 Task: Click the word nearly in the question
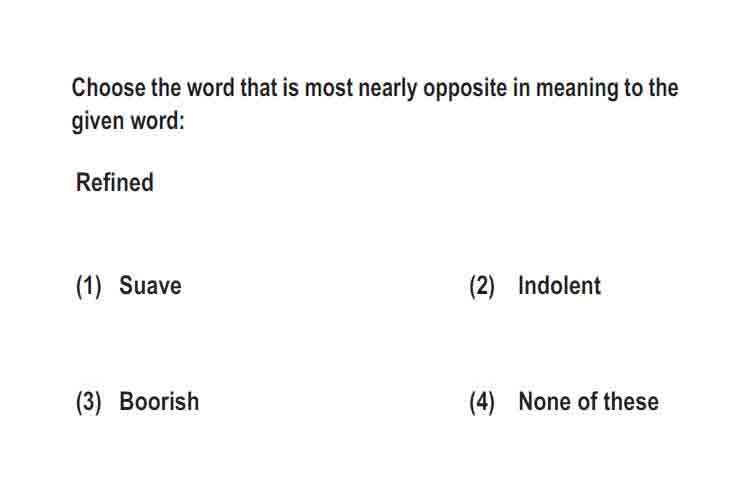[388, 89]
